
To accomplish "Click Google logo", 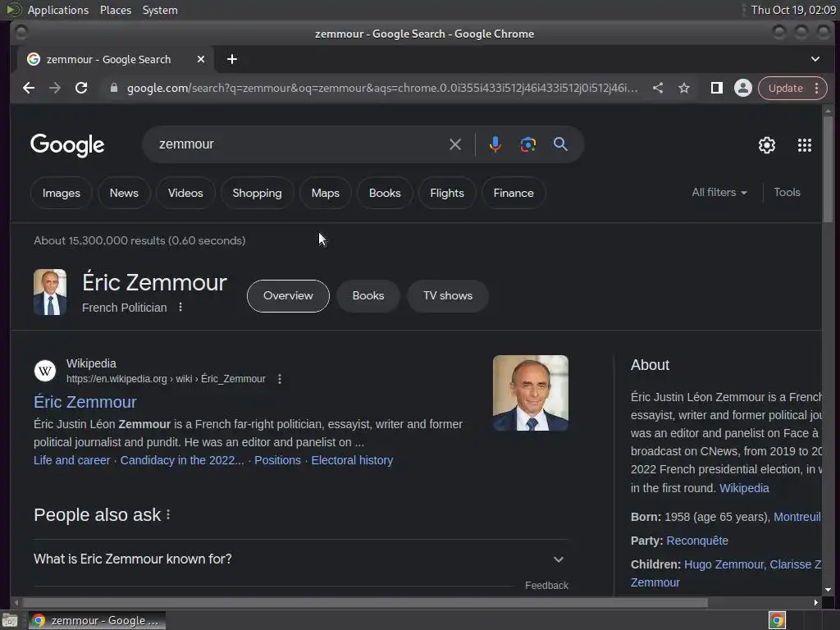I will (67, 144).
